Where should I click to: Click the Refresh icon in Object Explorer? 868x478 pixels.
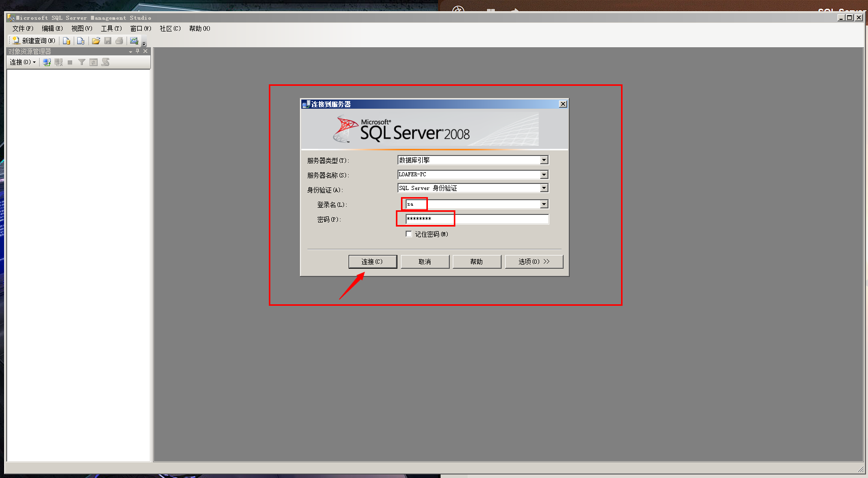pyautogui.click(x=94, y=62)
